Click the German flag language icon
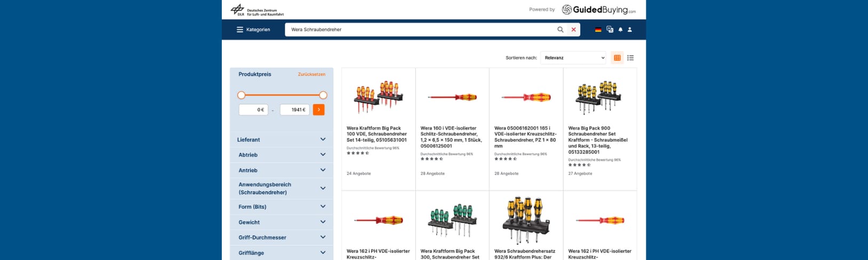 (x=598, y=30)
